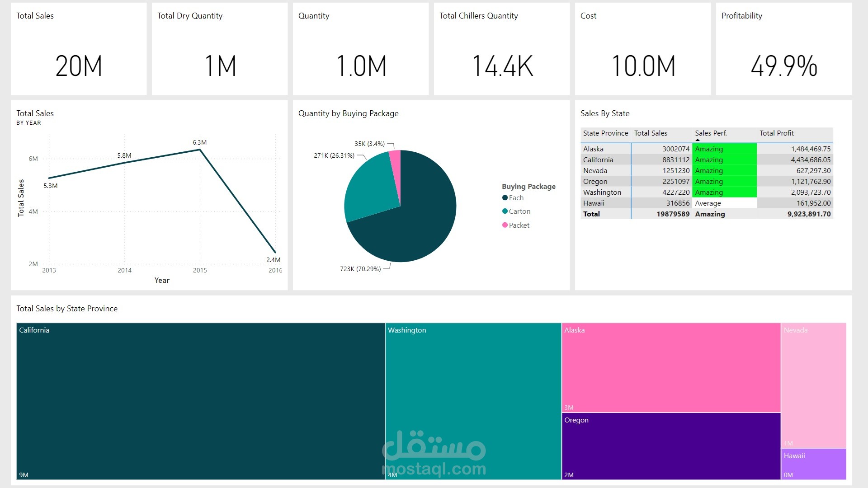Click California's Amazing performance cell
The height and width of the screenshot is (488, 868).
[724, 160]
